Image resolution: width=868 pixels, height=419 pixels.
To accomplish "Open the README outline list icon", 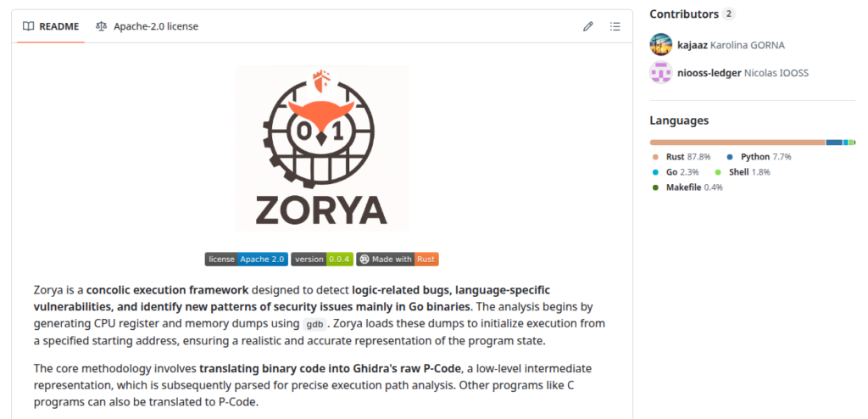I will point(615,26).
